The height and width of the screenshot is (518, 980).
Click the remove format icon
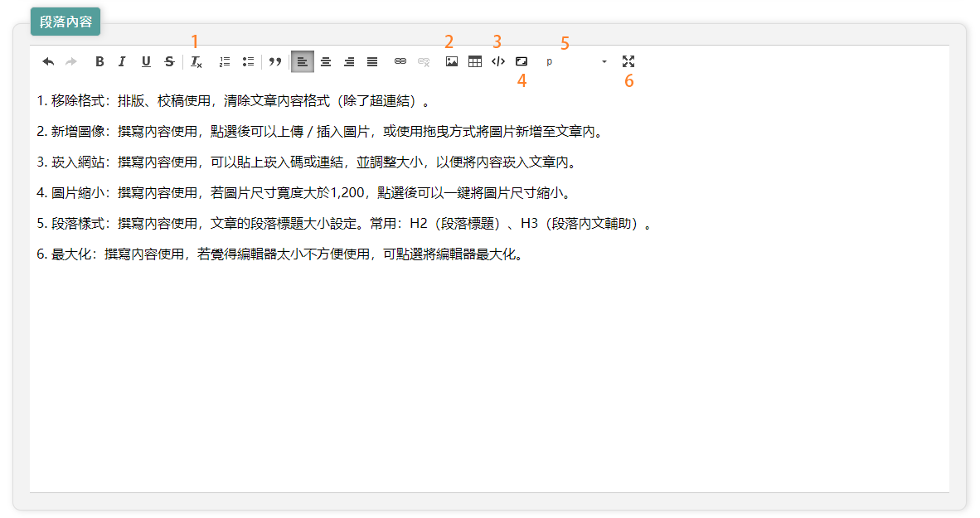pyautogui.click(x=196, y=61)
